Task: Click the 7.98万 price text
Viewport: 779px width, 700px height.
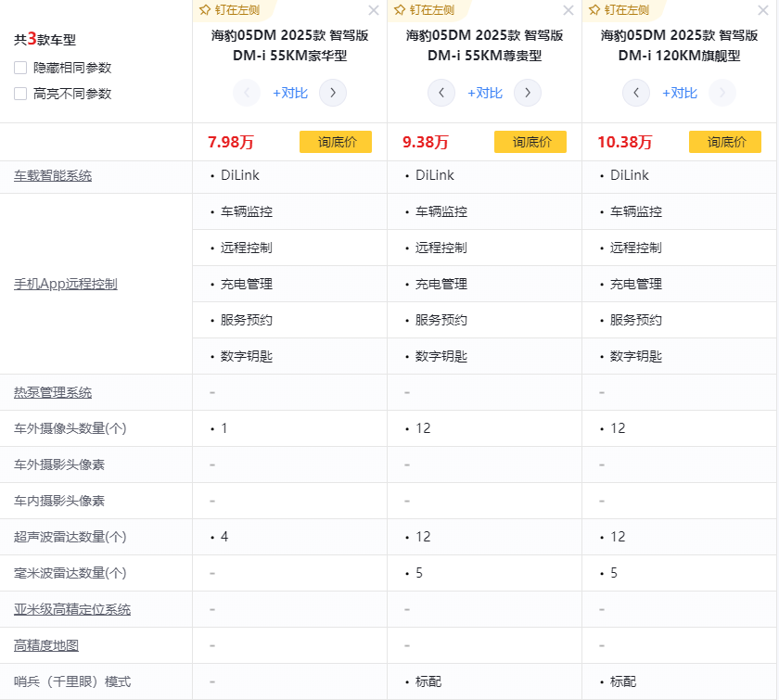Action: pos(231,142)
